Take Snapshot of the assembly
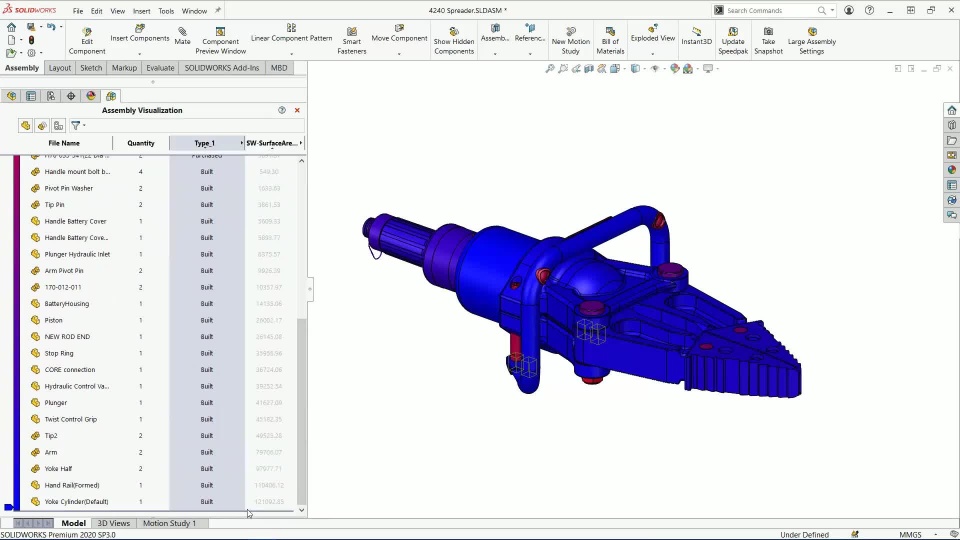The height and width of the screenshot is (540, 960). tap(768, 41)
